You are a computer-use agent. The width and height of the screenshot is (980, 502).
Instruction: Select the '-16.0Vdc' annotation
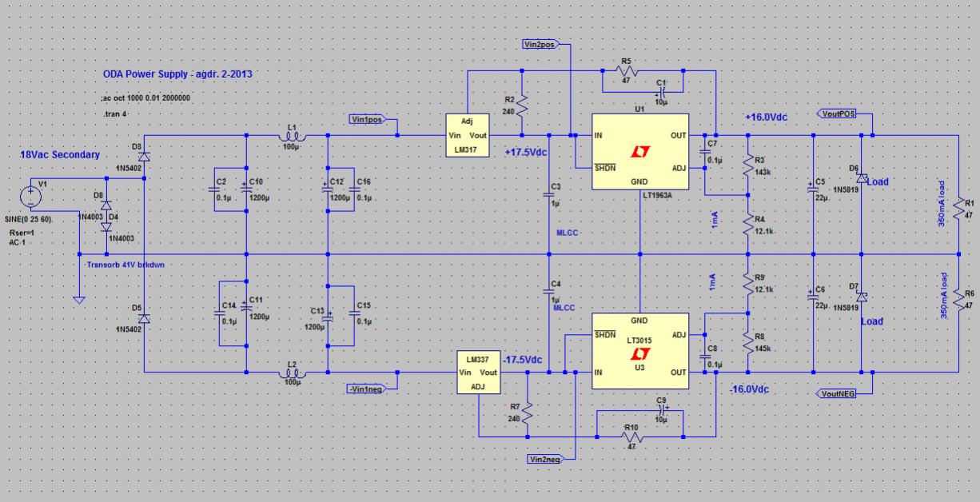tap(750, 389)
